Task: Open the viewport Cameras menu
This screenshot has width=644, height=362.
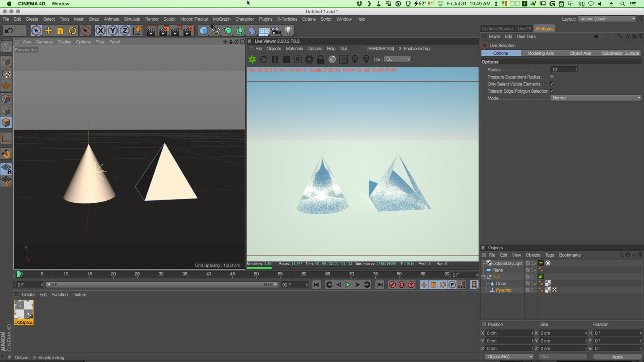Action: point(44,42)
